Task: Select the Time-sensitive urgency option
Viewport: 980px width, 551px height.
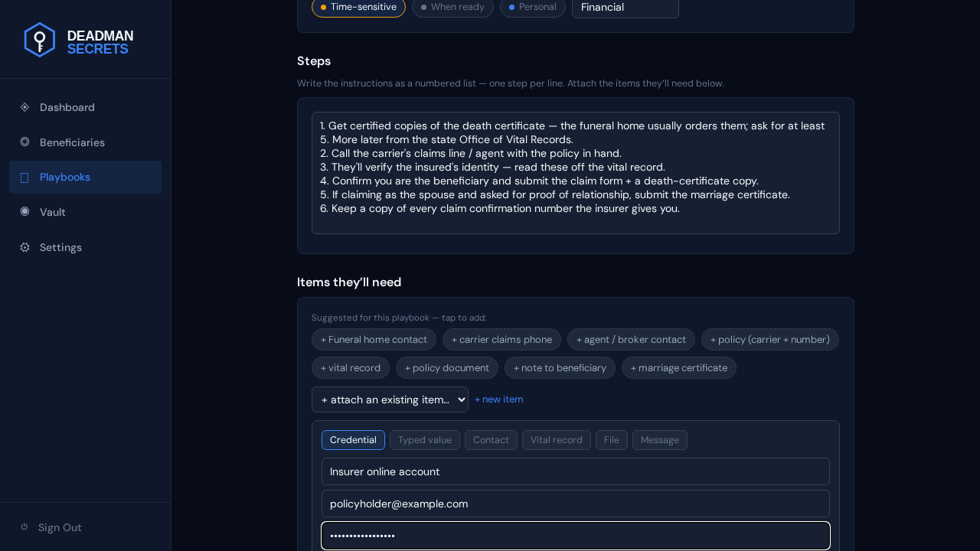Action: [358, 7]
